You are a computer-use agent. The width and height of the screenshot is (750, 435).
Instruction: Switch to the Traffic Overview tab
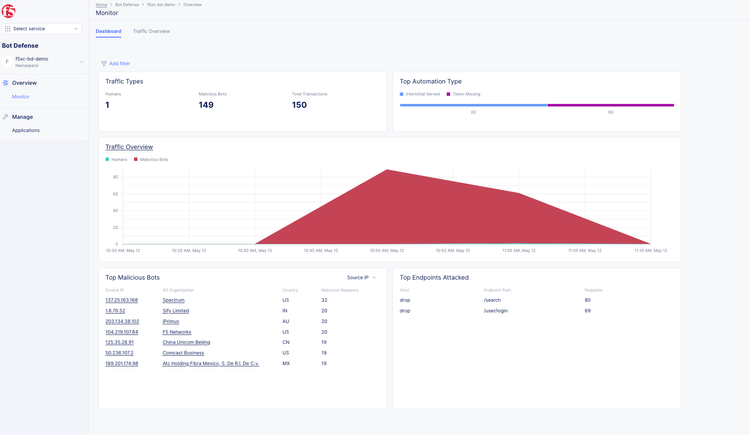(151, 31)
